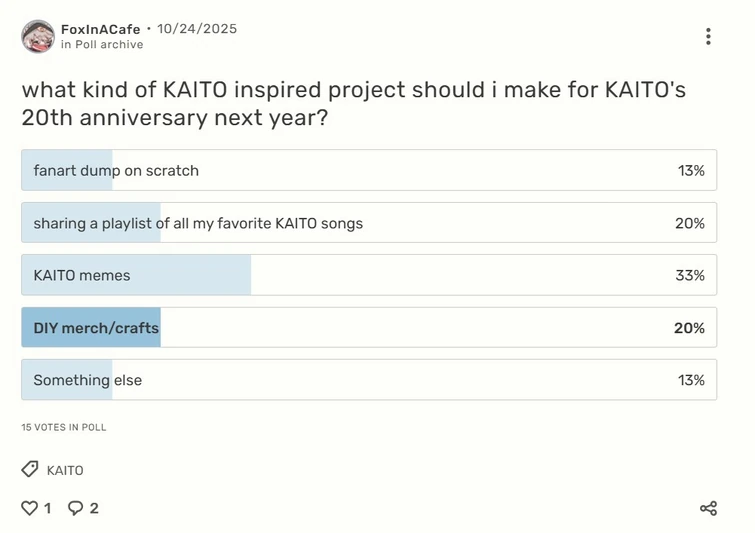Choose the "KAITO memes" poll option

coord(368,275)
